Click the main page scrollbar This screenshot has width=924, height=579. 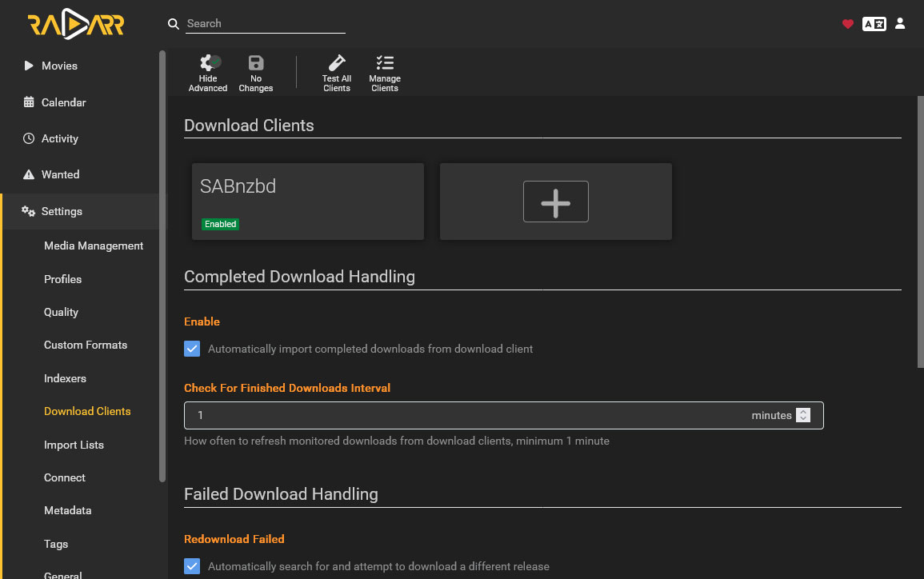(x=921, y=232)
